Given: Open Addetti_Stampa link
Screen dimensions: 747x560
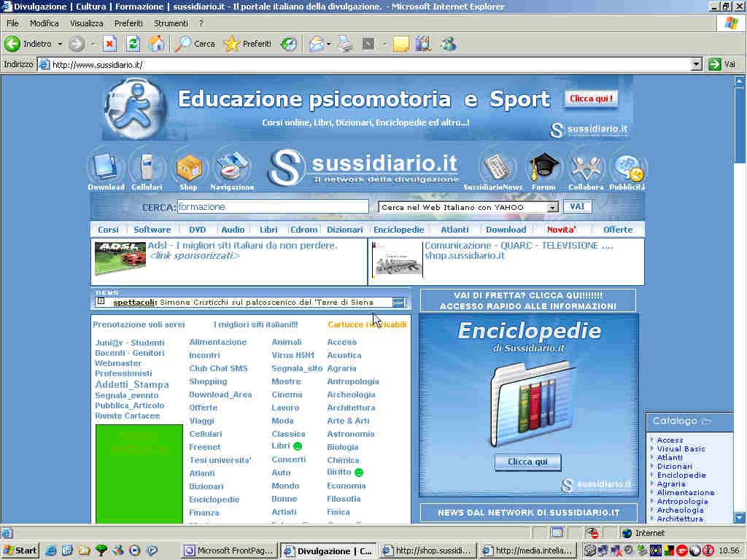Looking at the screenshot, I should (x=132, y=385).
